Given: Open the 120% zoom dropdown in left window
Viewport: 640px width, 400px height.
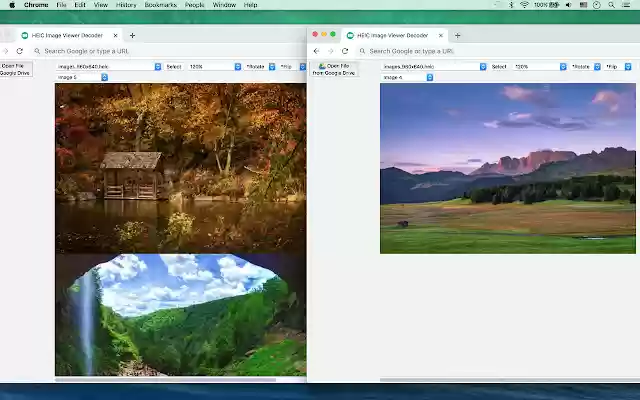Looking at the screenshot, I should 214,67.
